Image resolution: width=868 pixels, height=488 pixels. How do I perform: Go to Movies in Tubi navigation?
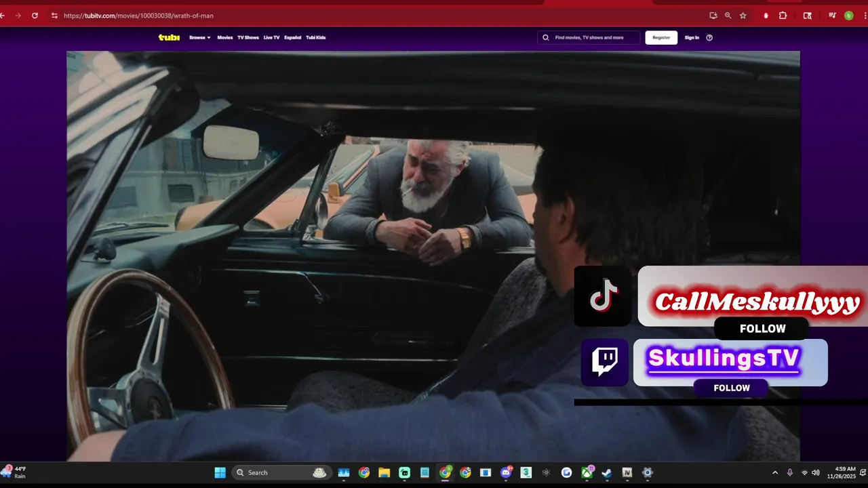click(225, 38)
